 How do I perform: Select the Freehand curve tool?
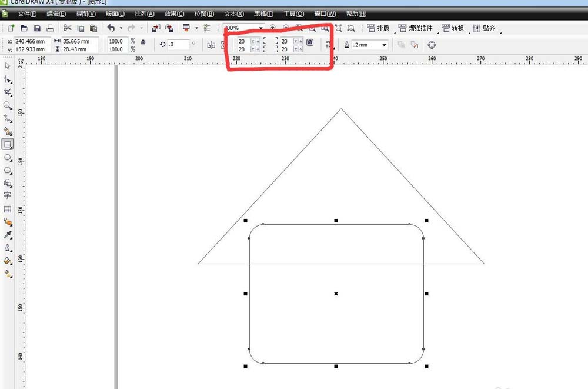pos(8,119)
